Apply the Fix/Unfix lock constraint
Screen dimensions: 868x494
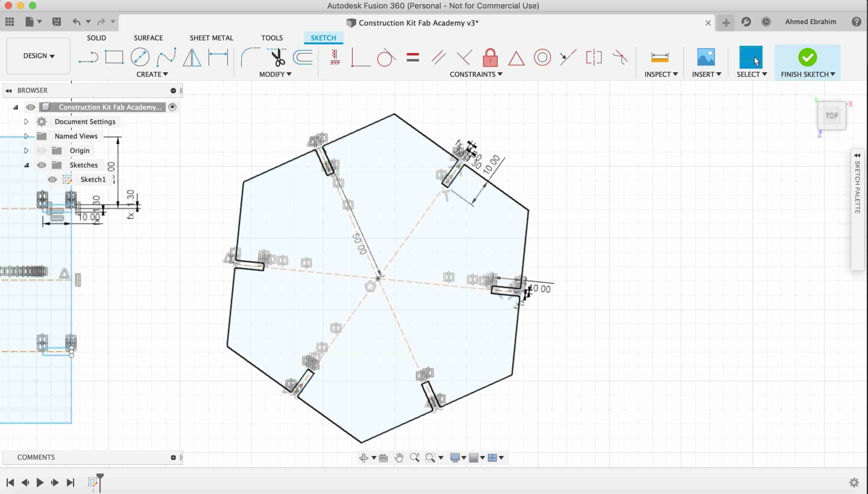(490, 57)
